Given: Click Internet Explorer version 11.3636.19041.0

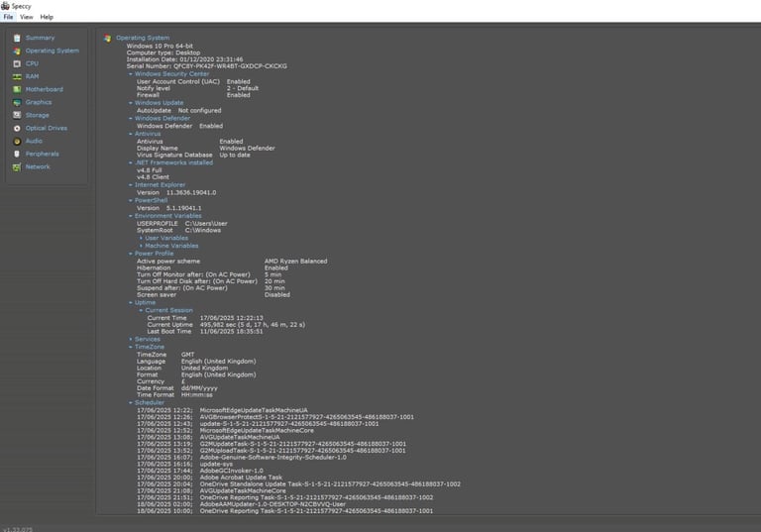Looking at the screenshot, I should point(191,193).
